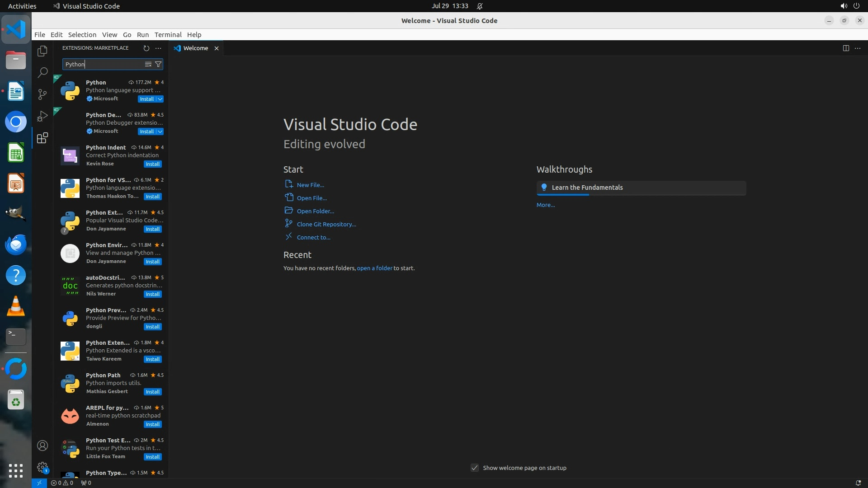The width and height of the screenshot is (868, 488).
Task: Expand Install dropdown for Python extension
Action: [160, 99]
